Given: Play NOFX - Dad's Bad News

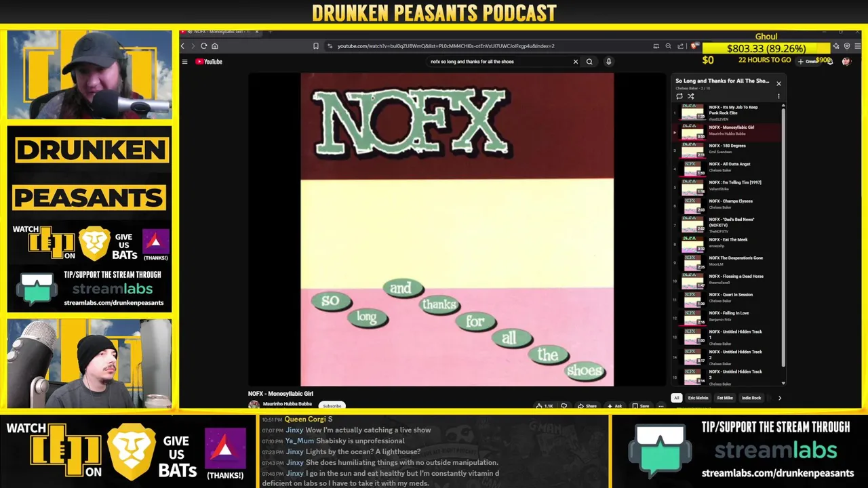Looking at the screenshot, I should tap(727, 225).
